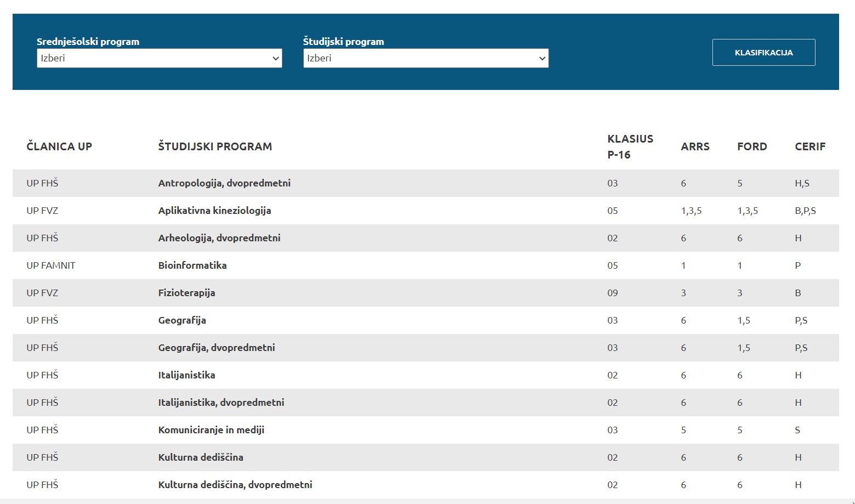Viewport: 855px width, 504px height.
Task: Select the Italijanistika single-subject program
Action: (x=186, y=375)
